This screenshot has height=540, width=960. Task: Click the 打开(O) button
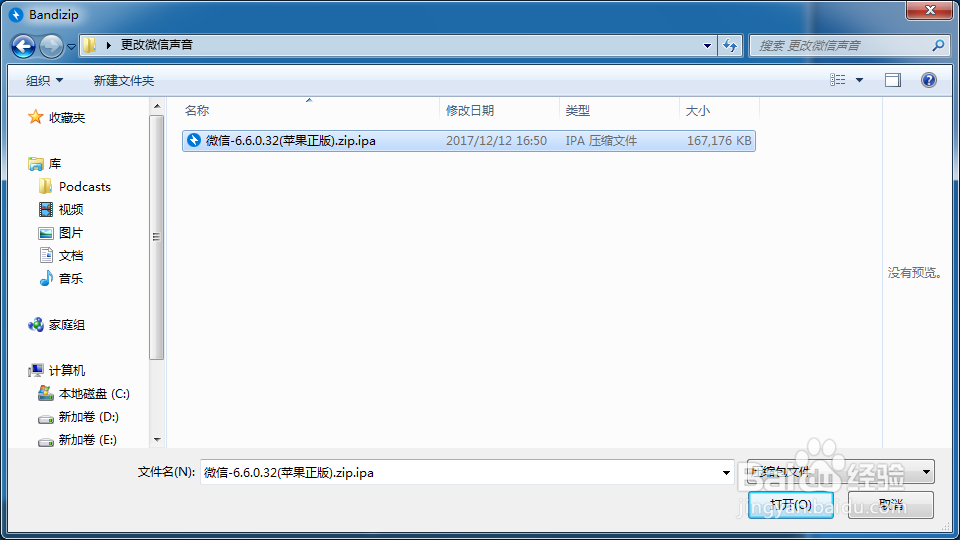pyautogui.click(x=790, y=504)
